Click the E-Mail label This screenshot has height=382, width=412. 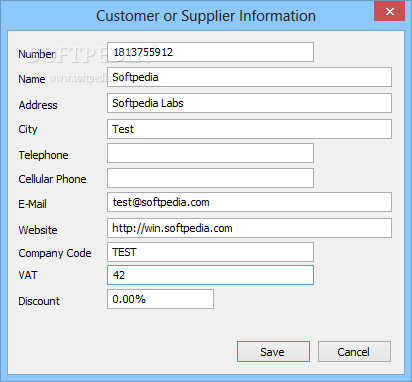pyautogui.click(x=32, y=204)
